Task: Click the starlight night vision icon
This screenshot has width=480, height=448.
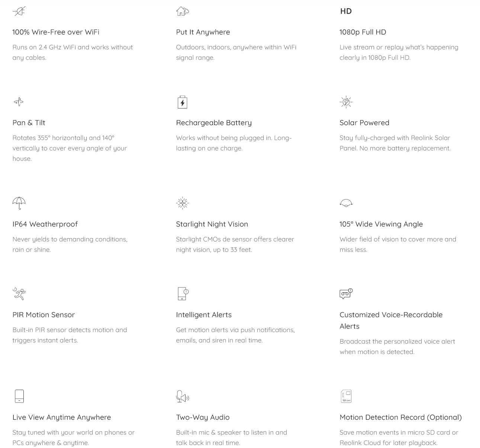Action: click(x=182, y=203)
